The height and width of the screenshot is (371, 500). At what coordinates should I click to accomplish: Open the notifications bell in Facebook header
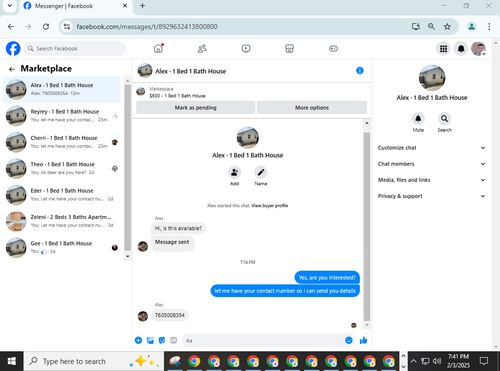tap(461, 49)
